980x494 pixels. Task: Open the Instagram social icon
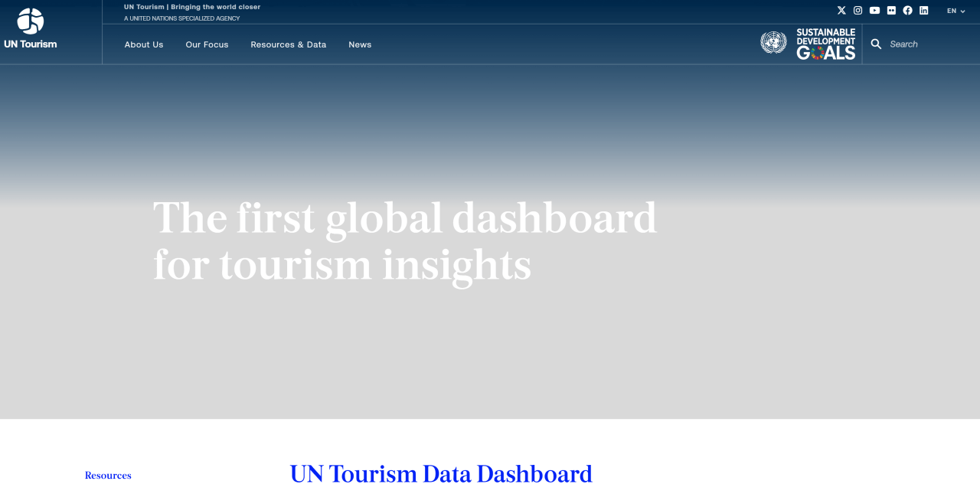858,11
